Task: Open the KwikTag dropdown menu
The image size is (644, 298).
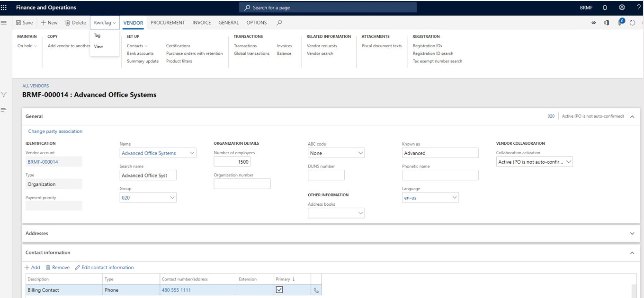Action: coord(105,23)
